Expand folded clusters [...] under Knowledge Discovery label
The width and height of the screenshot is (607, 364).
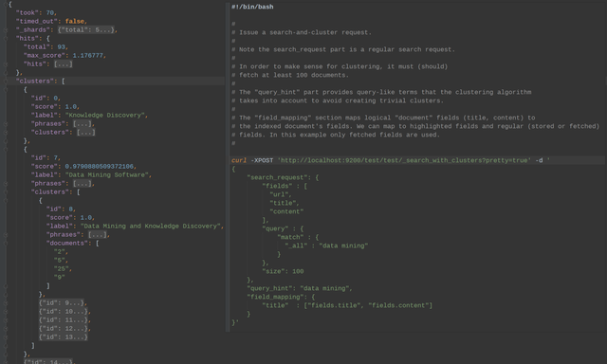coord(86,133)
